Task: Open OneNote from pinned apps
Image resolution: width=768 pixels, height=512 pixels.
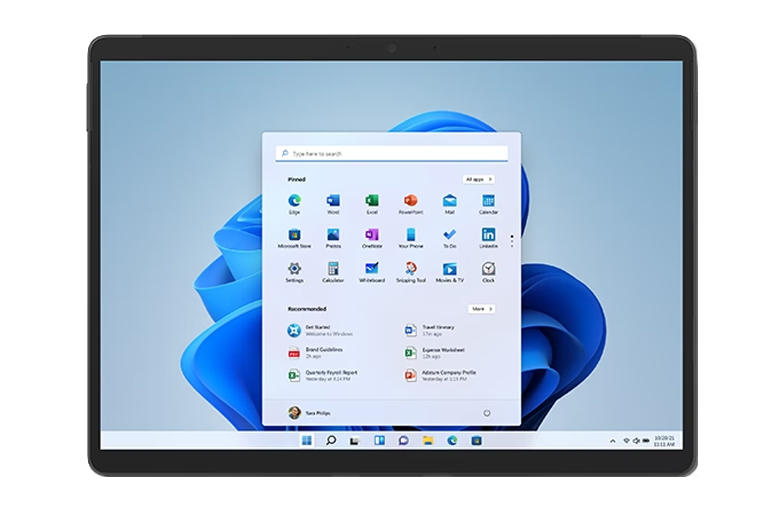Action: (372, 238)
